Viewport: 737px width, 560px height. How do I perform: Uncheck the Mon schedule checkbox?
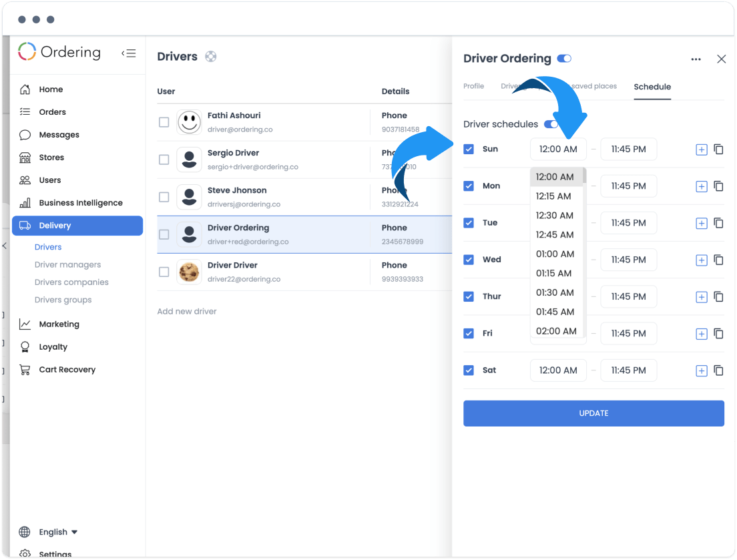point(469,186)
